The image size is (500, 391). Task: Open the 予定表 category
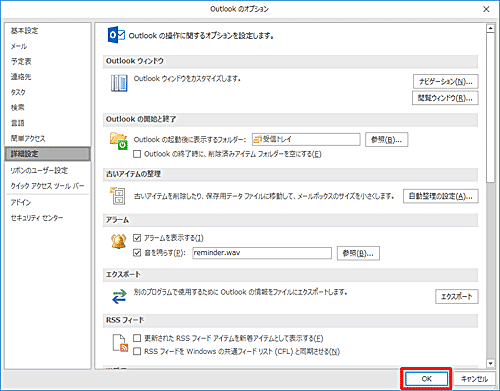pyautogui.click(x=21, y=61)
